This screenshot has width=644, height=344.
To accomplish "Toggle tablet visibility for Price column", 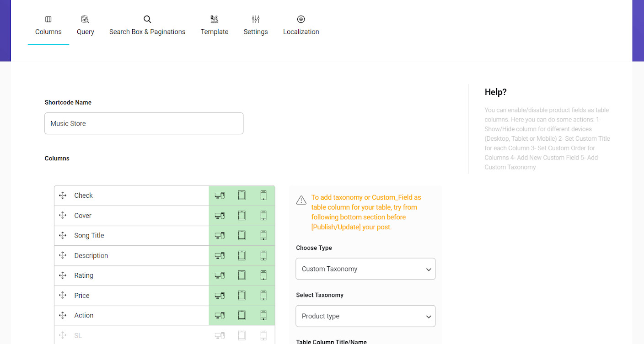I will click(241, 296).
